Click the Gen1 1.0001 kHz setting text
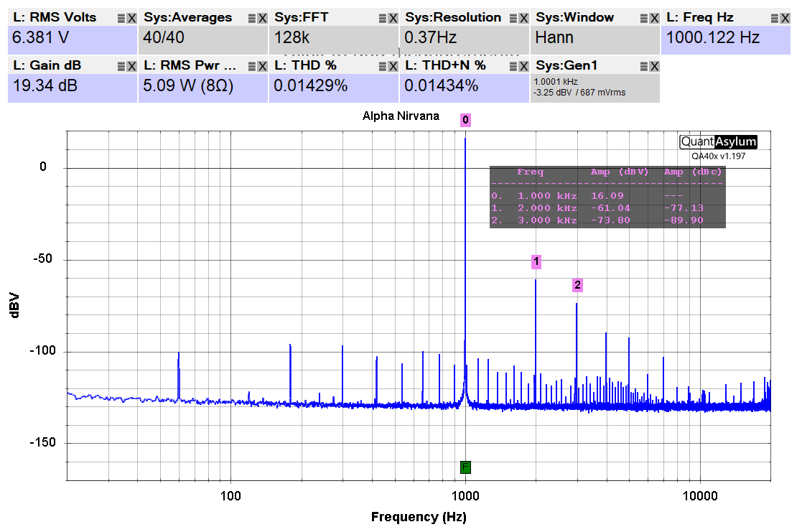The image size is (802, 532). tap(556, 82)
